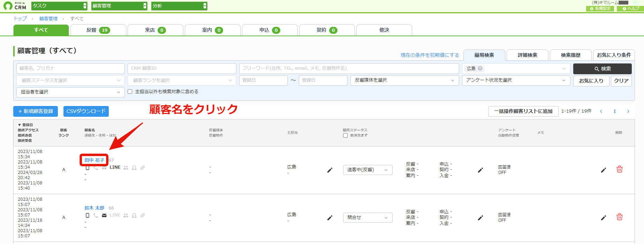Toggle 他決含まず checkbox in table header
Screen dimensions: 644x244
click(x=345, y=135)
